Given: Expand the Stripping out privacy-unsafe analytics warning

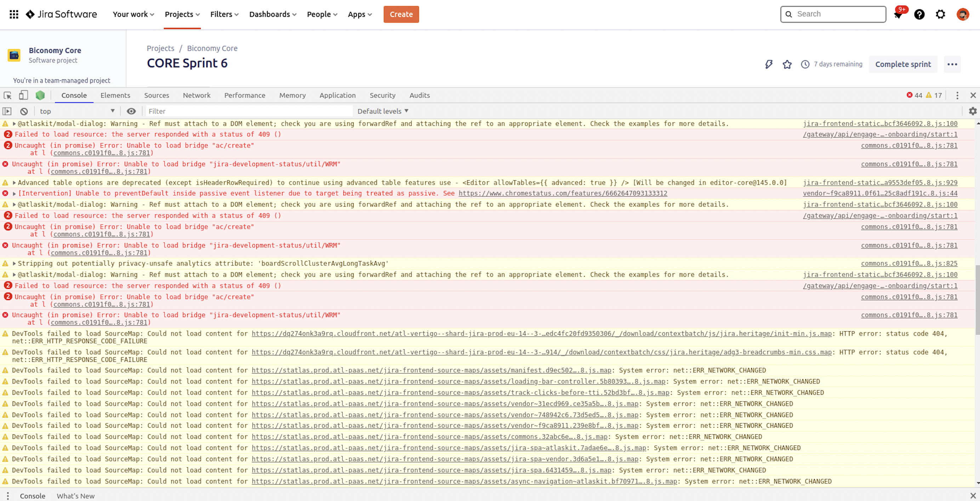Looking at the screenshot, I should click(x=14, y=264).
